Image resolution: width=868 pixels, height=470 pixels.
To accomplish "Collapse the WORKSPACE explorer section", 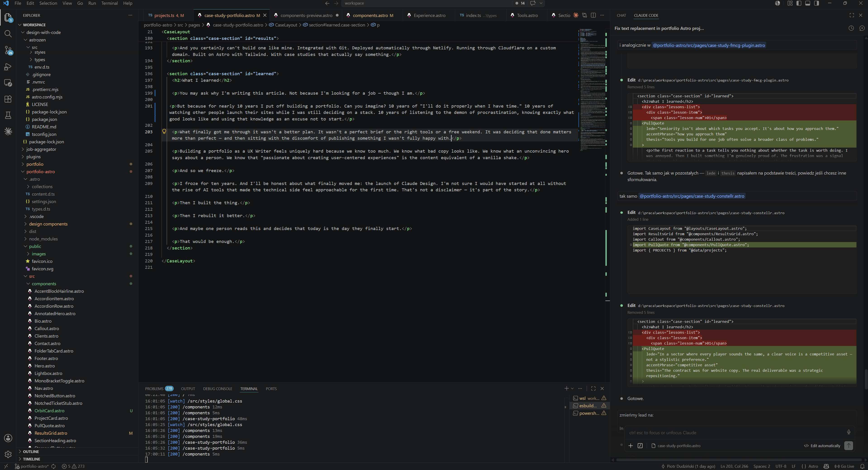I will 78,25.
